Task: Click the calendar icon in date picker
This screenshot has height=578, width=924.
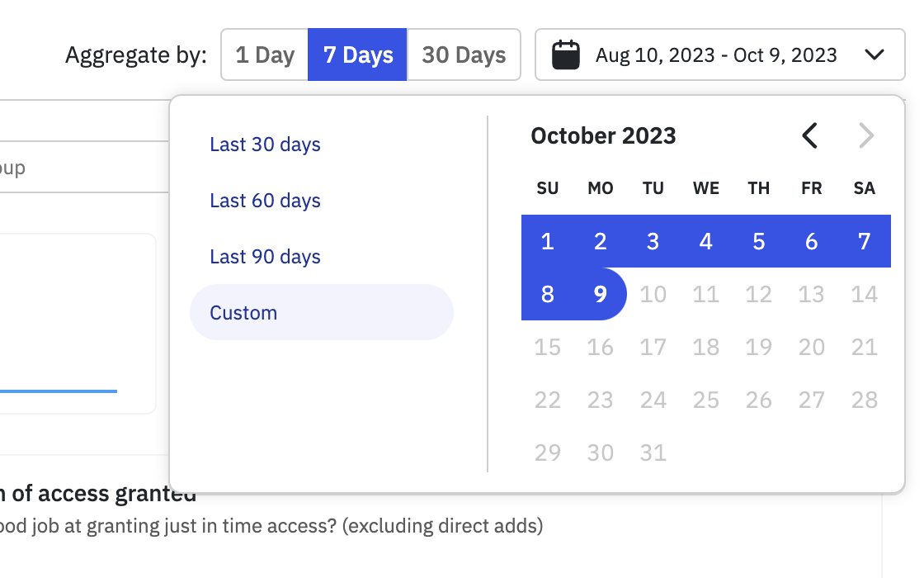Action: pyautogui.click(x=566, y=54)
